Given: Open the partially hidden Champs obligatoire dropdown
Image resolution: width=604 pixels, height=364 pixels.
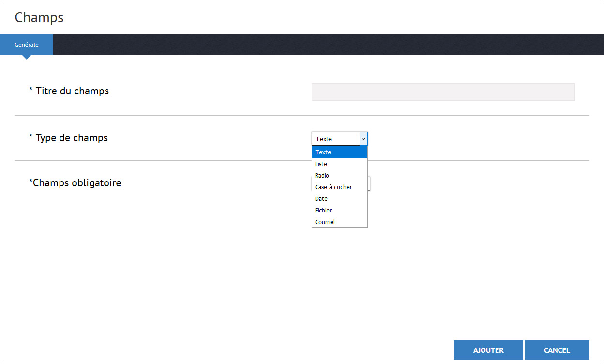Looking at the screenshot, I should coord(369,183).
